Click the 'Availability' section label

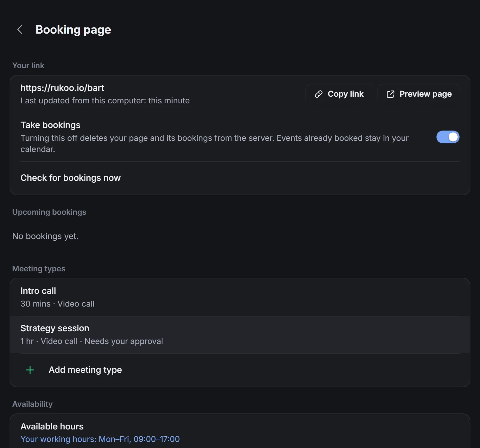point(32,404)
